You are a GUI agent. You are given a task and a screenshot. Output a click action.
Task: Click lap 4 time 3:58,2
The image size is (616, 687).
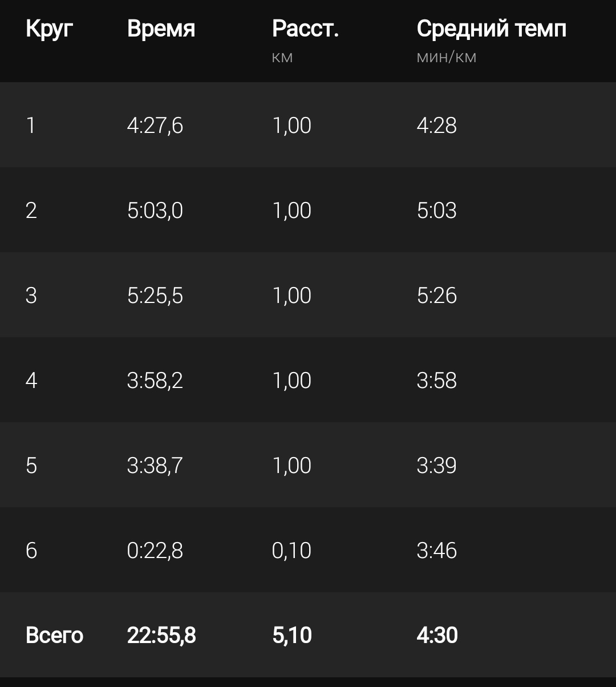pyautogui.click(x=155, y=381)
